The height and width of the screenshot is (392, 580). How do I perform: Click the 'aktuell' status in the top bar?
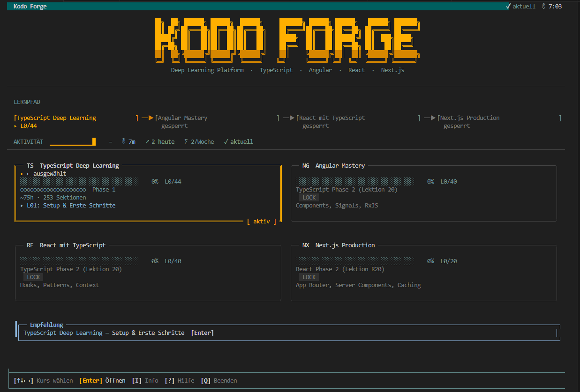[521, 7]
